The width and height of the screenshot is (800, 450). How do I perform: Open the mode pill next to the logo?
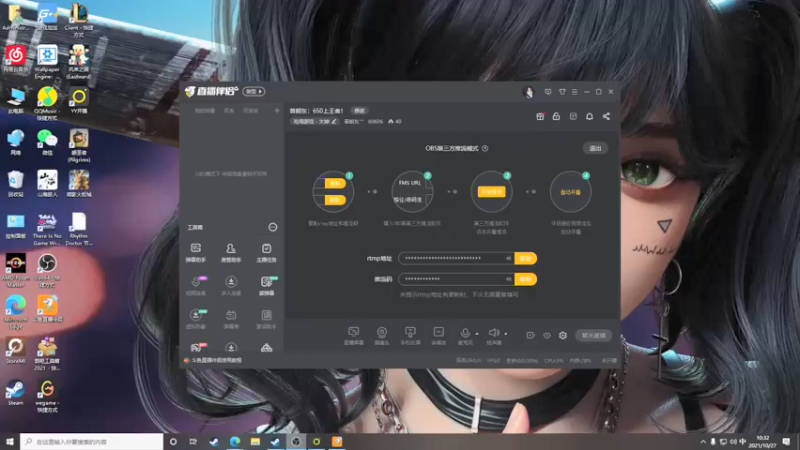tap(254, 91)
